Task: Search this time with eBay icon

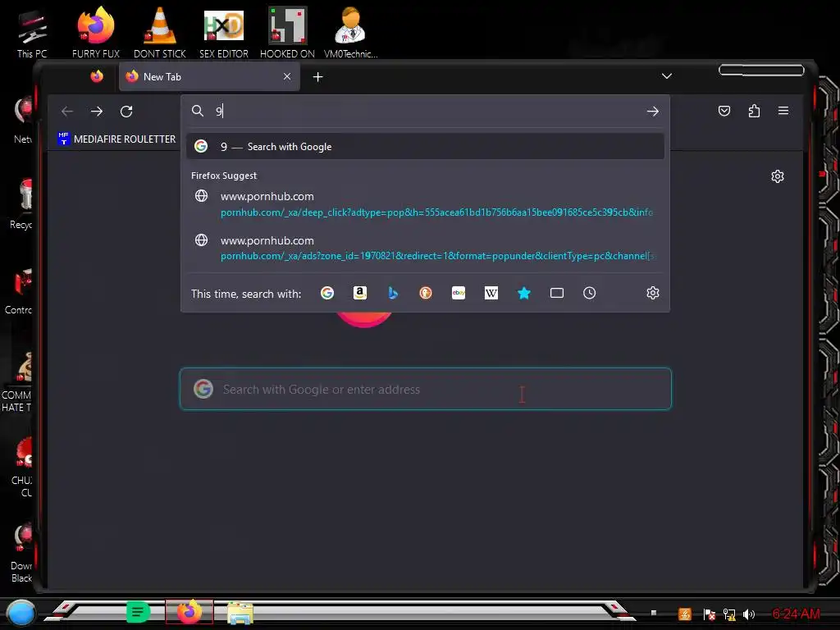Action: click(x=459, y=293)
